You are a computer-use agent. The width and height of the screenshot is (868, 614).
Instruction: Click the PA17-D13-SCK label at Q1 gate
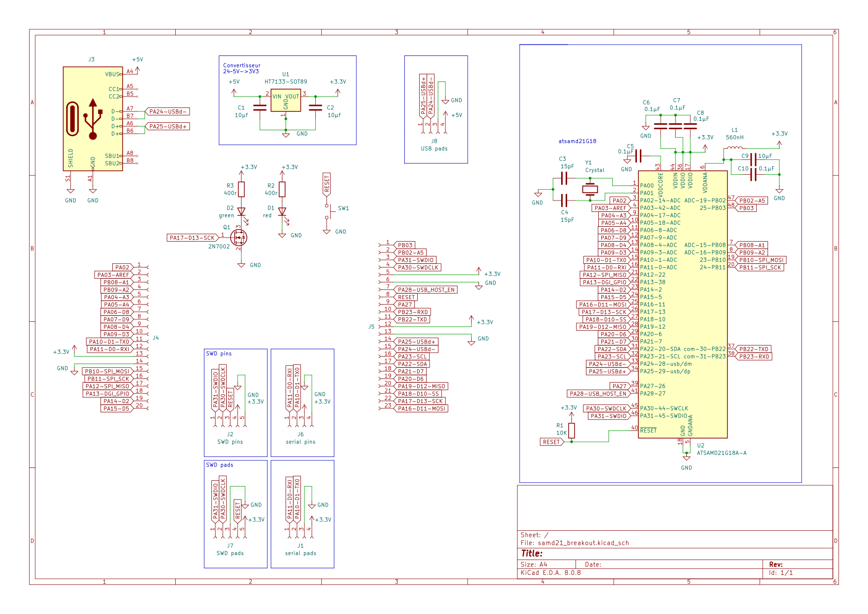(x=193, y=238)
